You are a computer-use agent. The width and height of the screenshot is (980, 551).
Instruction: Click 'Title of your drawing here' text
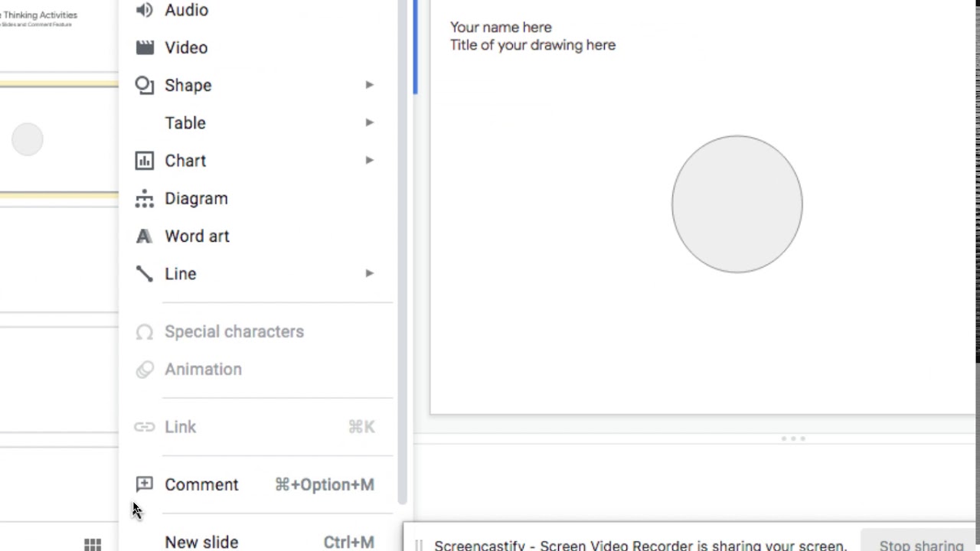[x=533, y=45]
